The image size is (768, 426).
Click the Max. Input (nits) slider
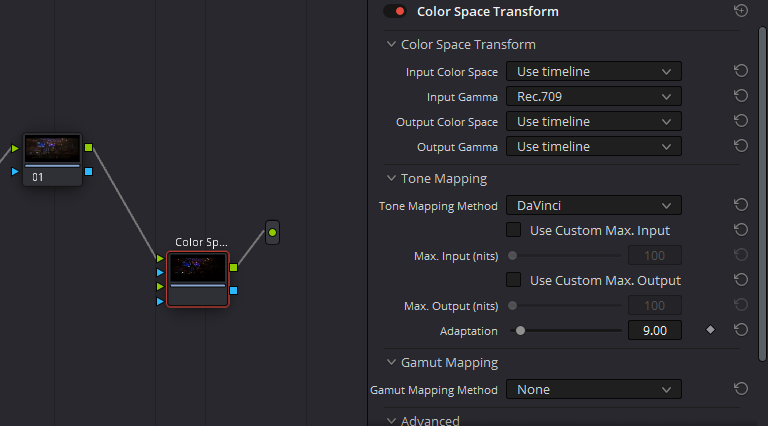(565, 256)
